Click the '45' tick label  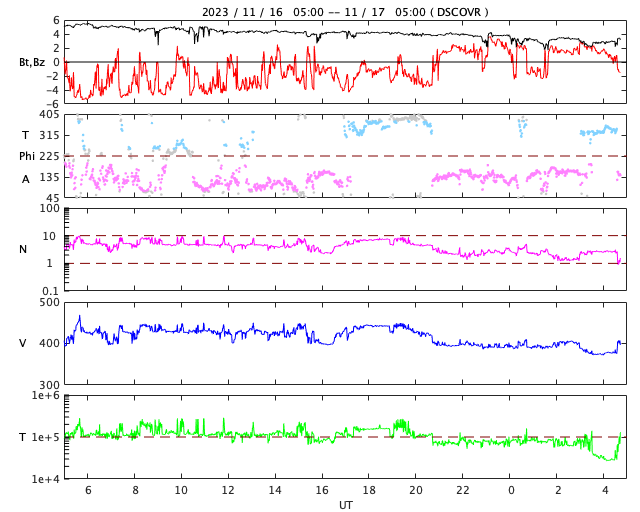click(52, 198)
